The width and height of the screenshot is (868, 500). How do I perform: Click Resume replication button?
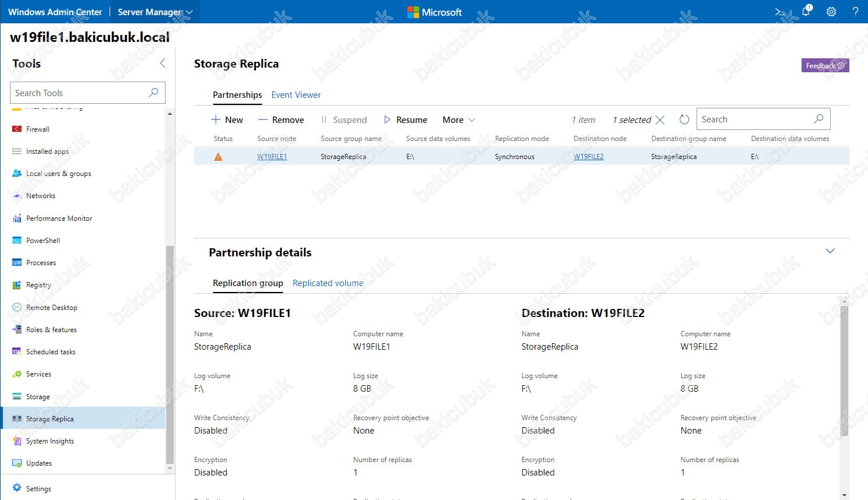point(405,120)
